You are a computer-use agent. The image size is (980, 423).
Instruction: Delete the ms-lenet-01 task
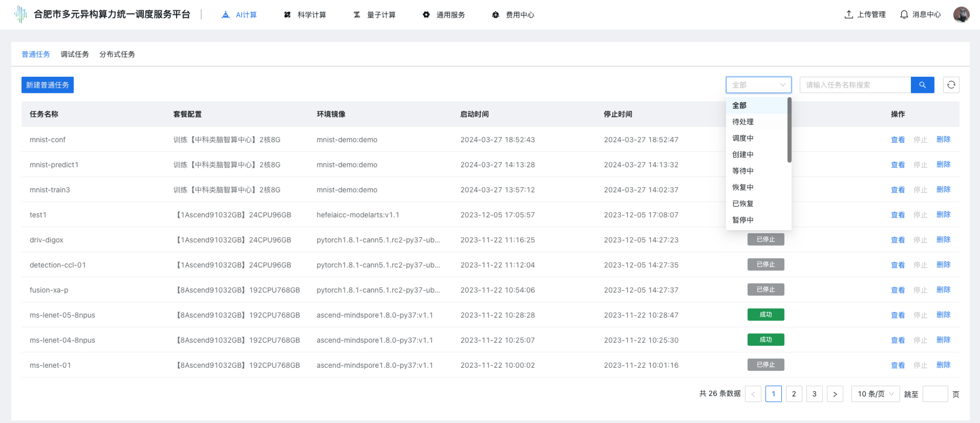[943, 365]
